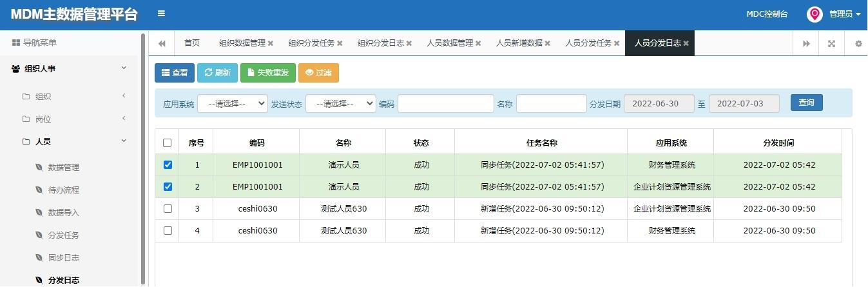This screenshot has width=868, height=287.
Task: Uncheck the checkbox for row 1
Action: [168, 164]
